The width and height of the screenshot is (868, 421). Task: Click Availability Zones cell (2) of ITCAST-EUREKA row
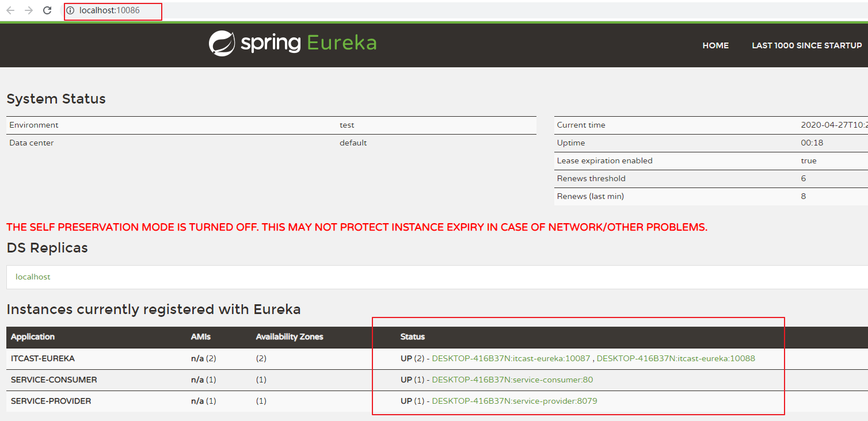click(x=261, y=358)
